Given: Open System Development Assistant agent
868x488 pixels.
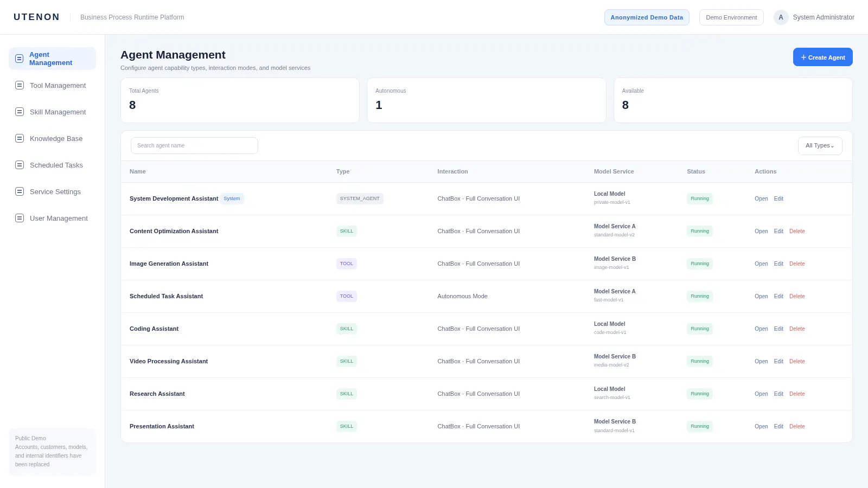Looking at the screenshot, I should pos(761,198).
